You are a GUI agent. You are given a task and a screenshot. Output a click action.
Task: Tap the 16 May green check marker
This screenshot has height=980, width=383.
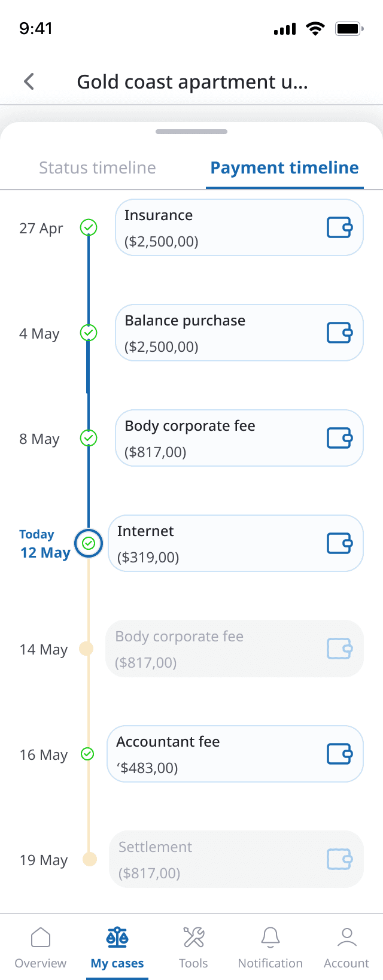click(x=87, y=754)
